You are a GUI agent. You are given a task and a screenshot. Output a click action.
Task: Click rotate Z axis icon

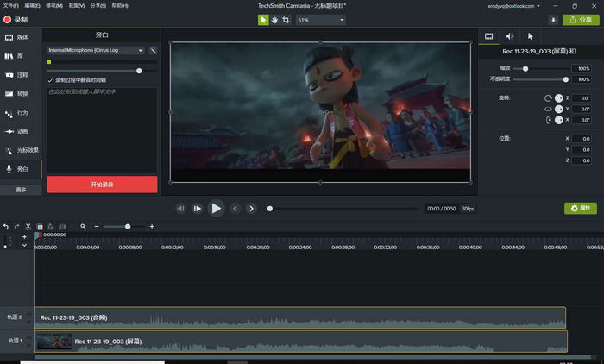(548, 98)
